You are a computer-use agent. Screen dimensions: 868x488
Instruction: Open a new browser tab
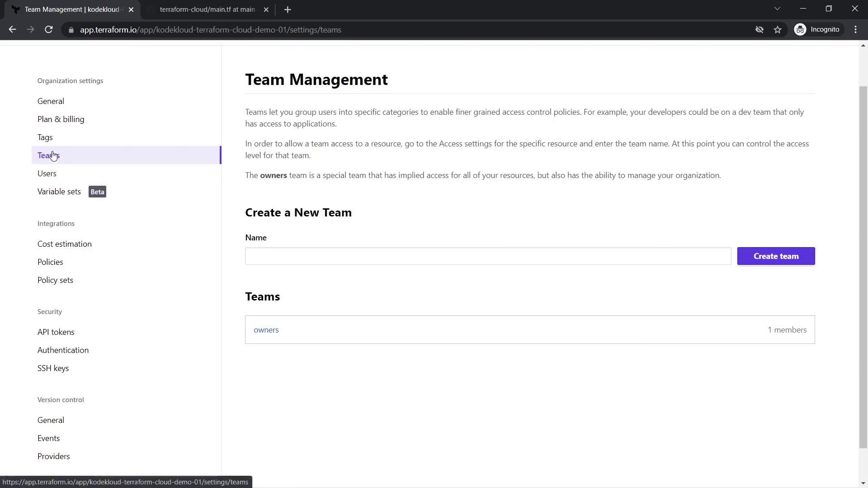pyautogui.click(x=288, y=9)
